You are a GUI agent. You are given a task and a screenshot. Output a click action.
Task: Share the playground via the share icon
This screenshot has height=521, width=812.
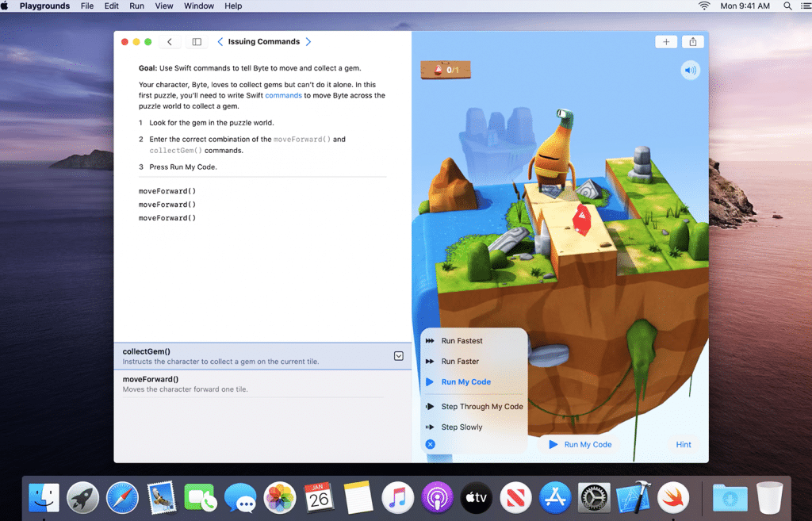[x=693, y=41]
